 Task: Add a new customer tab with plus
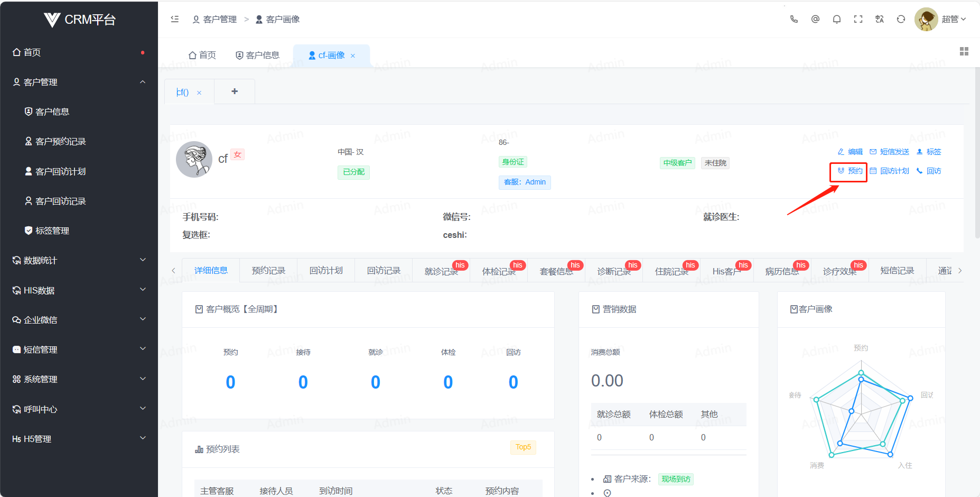click(x=235, y=91)
